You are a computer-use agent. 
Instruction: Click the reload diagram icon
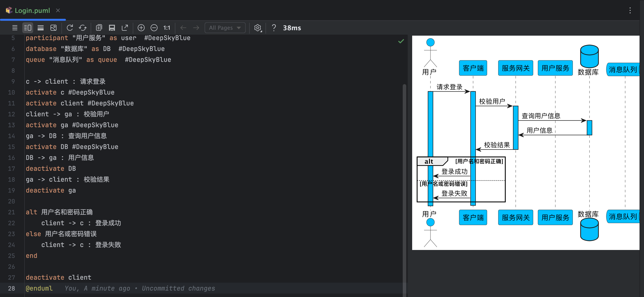(70, 28)
